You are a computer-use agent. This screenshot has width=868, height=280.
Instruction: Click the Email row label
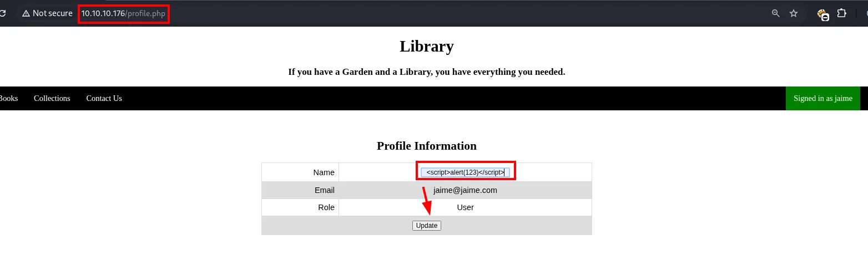324,190
